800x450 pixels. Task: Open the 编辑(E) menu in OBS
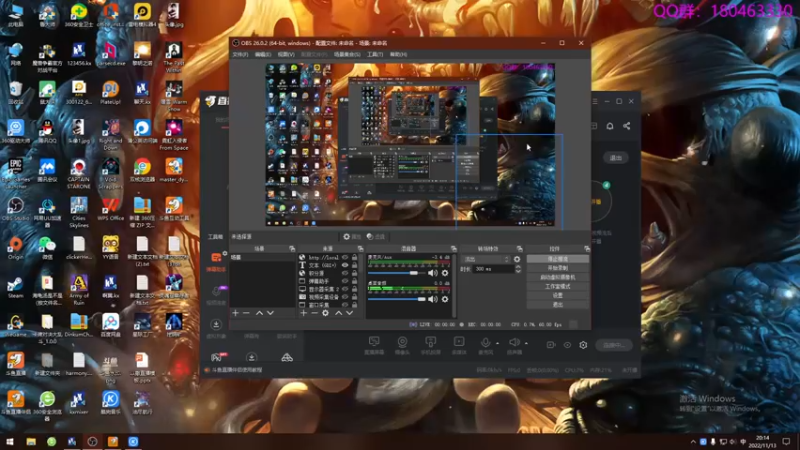point(263,54)
